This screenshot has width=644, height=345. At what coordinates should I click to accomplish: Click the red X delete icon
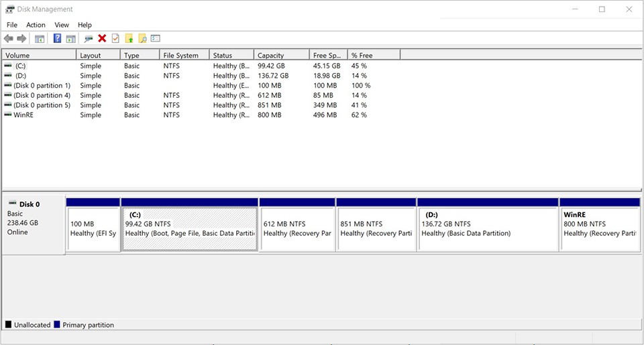[x=102, y=39]
